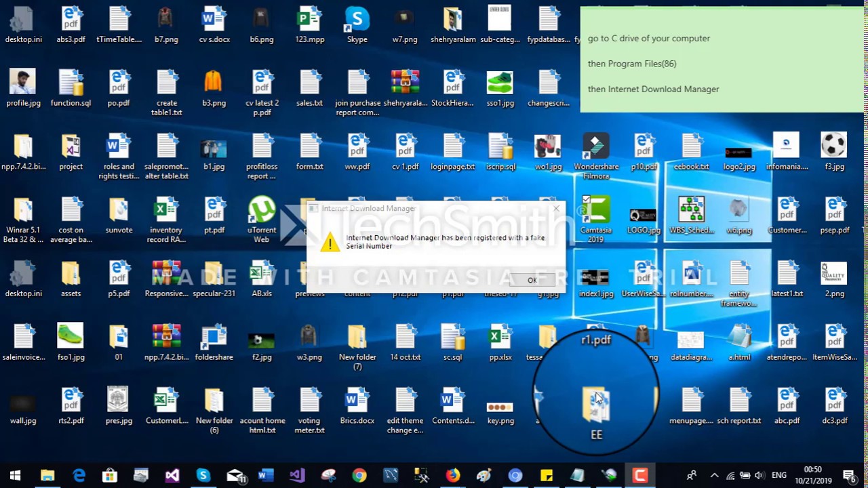
Task: Select the foldershare desktop icon
Action: (x=214, y=342)
